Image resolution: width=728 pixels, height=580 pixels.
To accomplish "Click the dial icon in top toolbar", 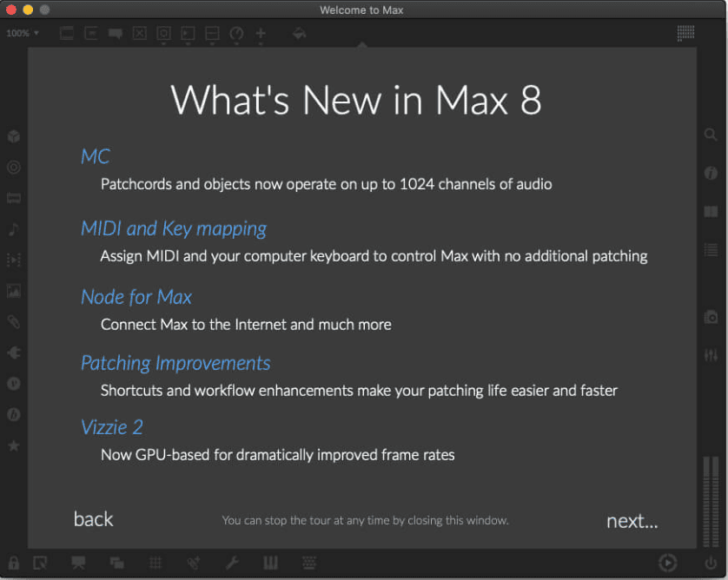I will (236, 33).
